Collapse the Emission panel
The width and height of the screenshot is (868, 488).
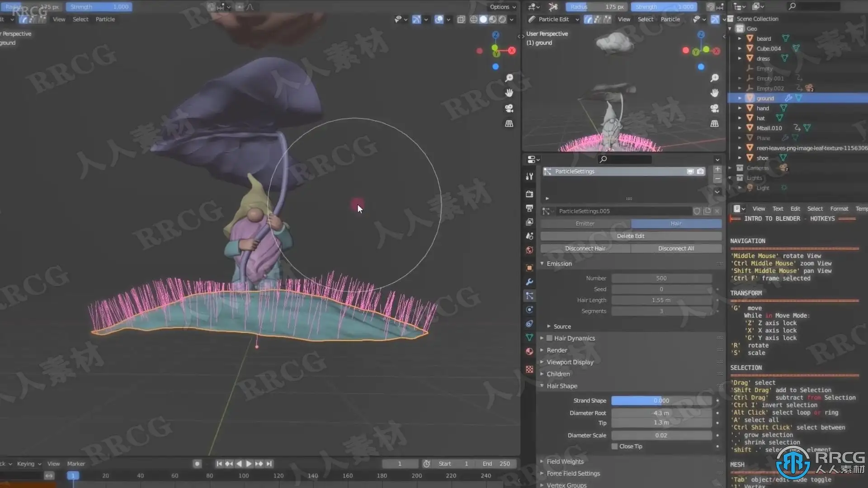(x=559, y=264)
